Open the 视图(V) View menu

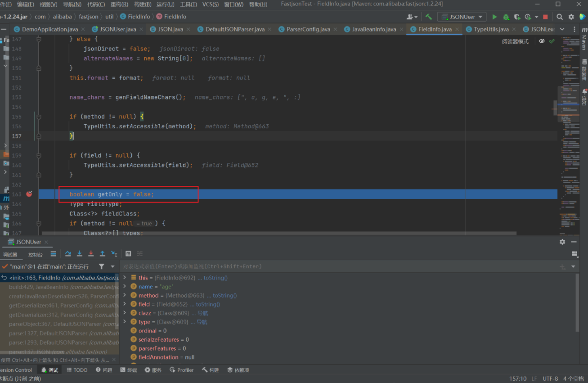[49, 5]
